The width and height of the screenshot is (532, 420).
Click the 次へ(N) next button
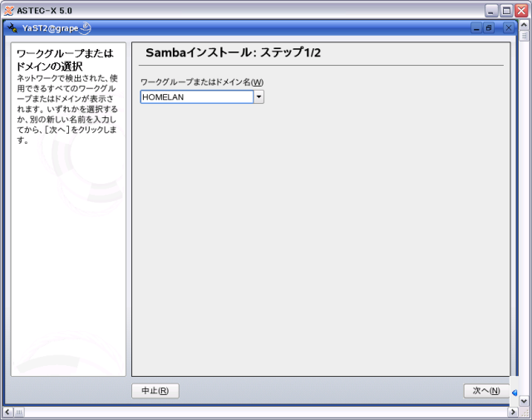(x=486, y=391)
